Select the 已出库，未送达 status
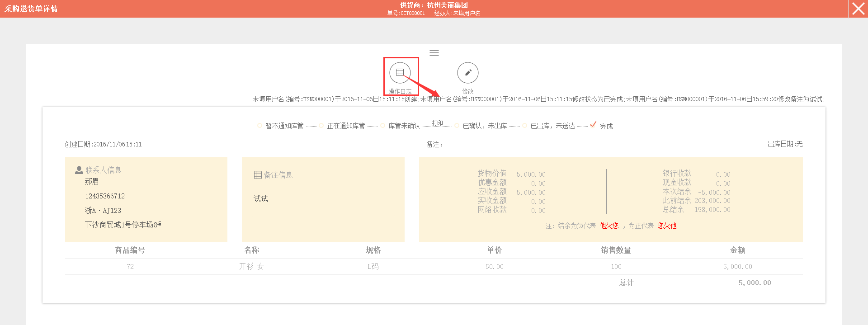 pyautogui.click(x=524, y=126)
